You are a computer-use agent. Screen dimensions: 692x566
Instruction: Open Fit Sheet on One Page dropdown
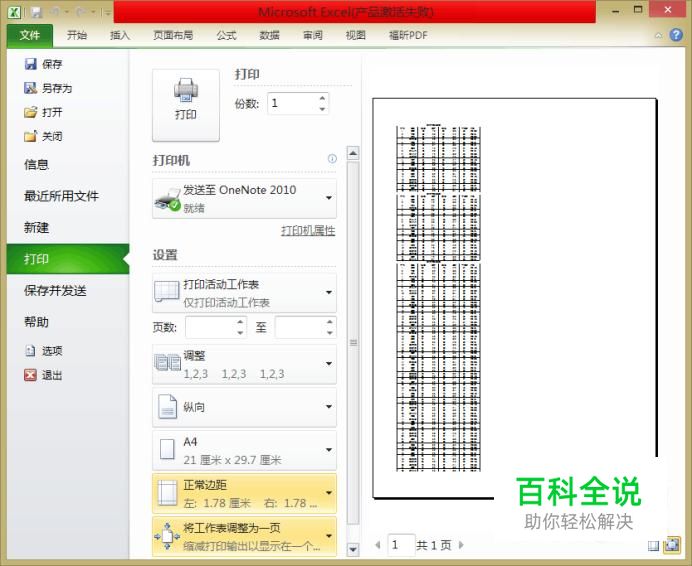(x=244, y=536)
